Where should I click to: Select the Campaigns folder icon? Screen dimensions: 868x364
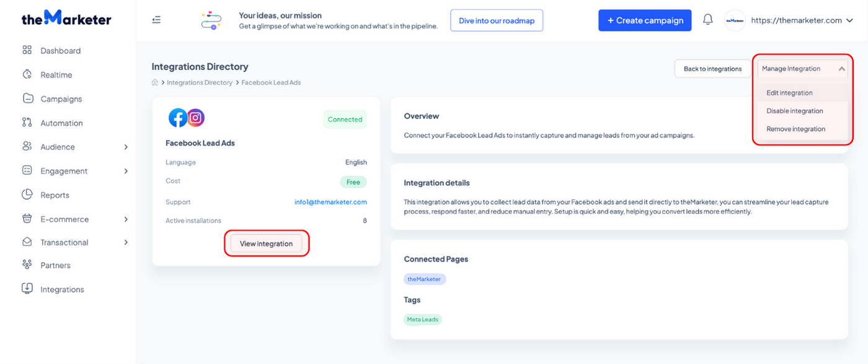27,99
